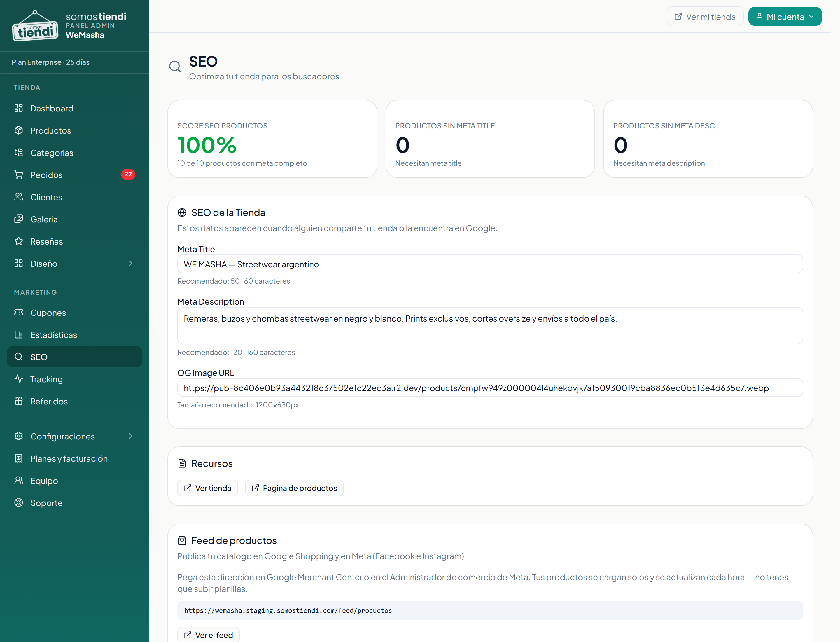Click into the Meta Title field
840x642 pixels.
pyautogui.click(x=490, y=264)
